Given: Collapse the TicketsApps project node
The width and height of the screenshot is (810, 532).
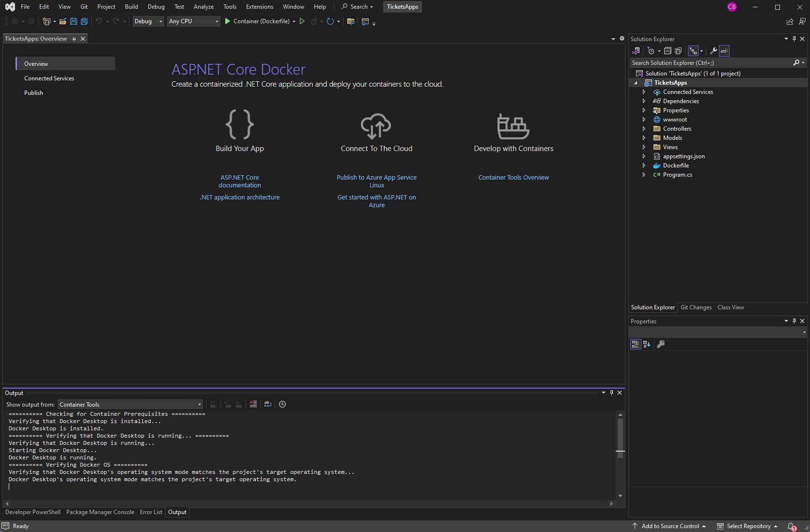Looking at the screenshot, I should pyautogui.click(x=636, y=83).
